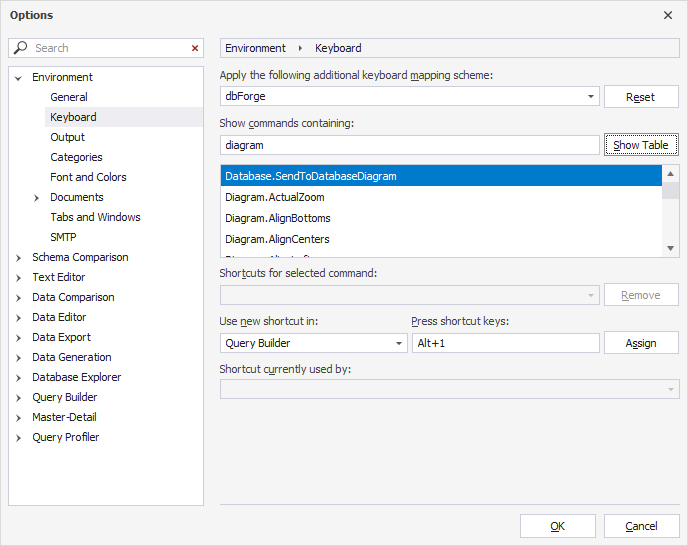This screenshot has height=546, width=688.
Task: Expand the Text Editor node
Action: pyautogui.click(x=18, y=278)
